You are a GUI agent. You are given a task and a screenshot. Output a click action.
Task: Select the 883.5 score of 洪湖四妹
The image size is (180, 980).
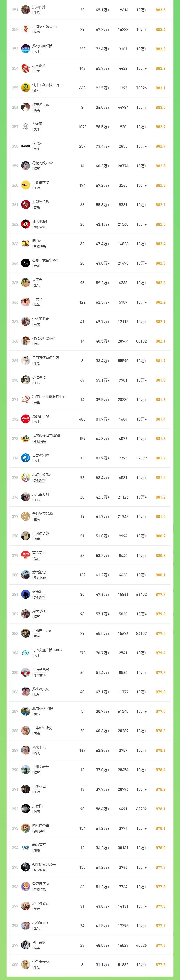click(161, 10)
